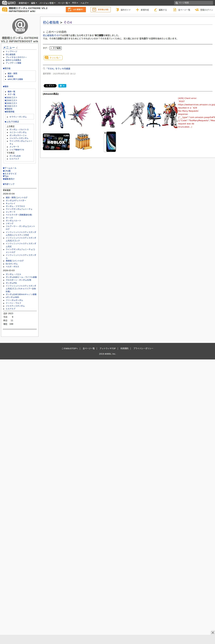Viewport: 215px width, 644px height.
Task: Open プレイするときのマナー link
Action: tap(16, 57)
